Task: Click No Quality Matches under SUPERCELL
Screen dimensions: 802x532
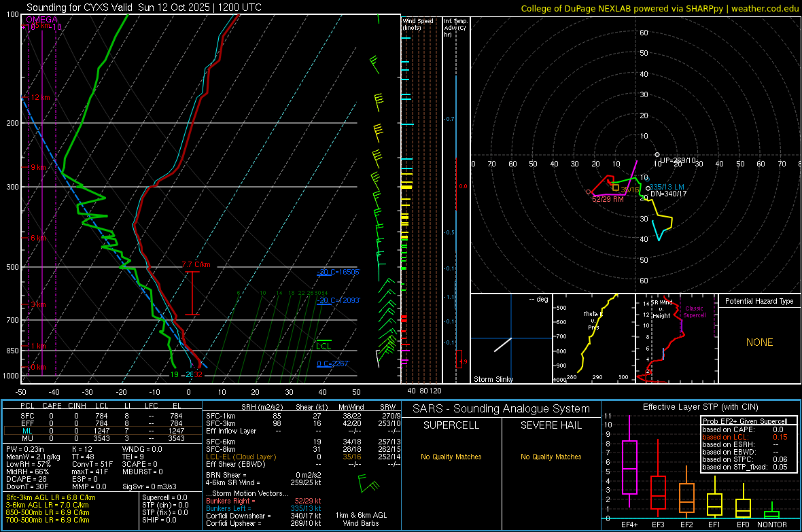Action: pos(451,457)
